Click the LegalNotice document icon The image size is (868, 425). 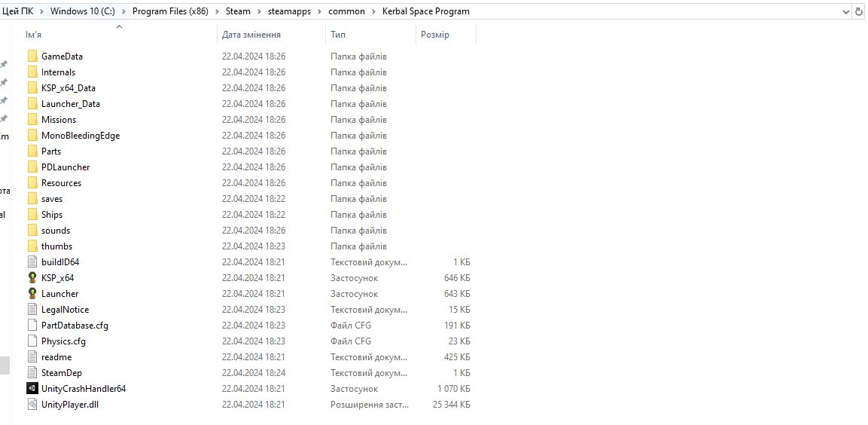tap(32, 309)
